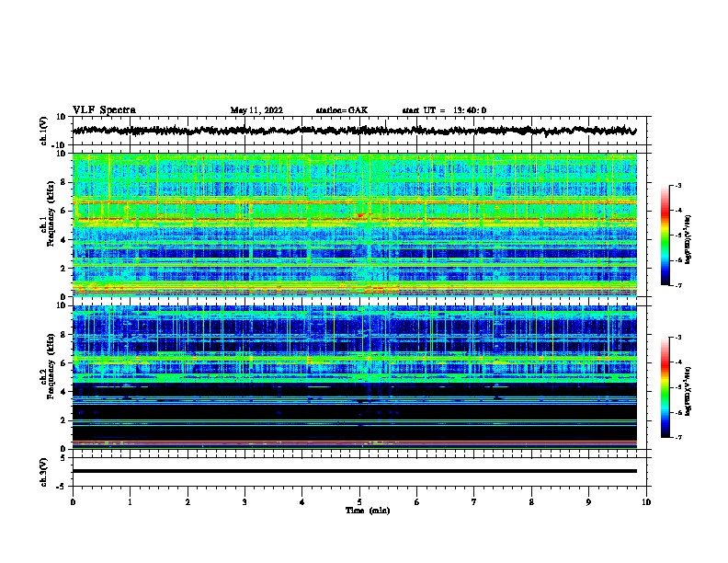
Task: Click the log(PSD) label beside ch.1 color bar
Action: pyautogui.click(x=688, y=239)
